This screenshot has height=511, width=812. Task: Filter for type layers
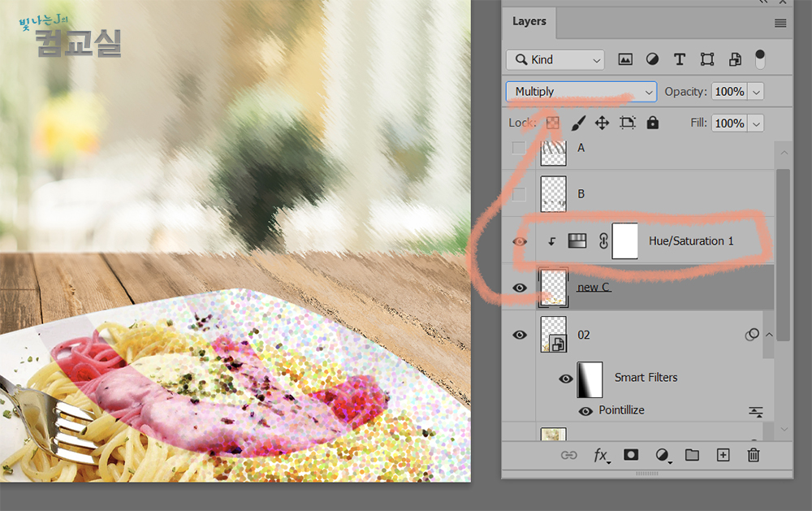pos(680,59)
